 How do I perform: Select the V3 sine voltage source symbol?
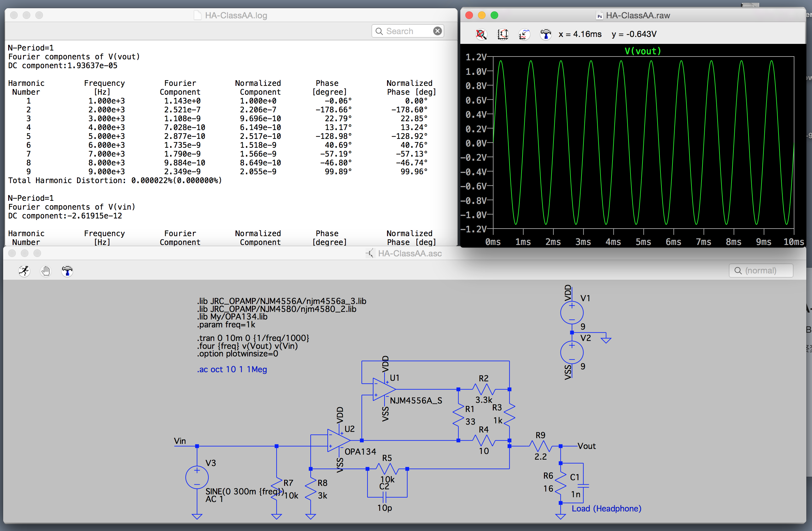(x=197, y=477)
